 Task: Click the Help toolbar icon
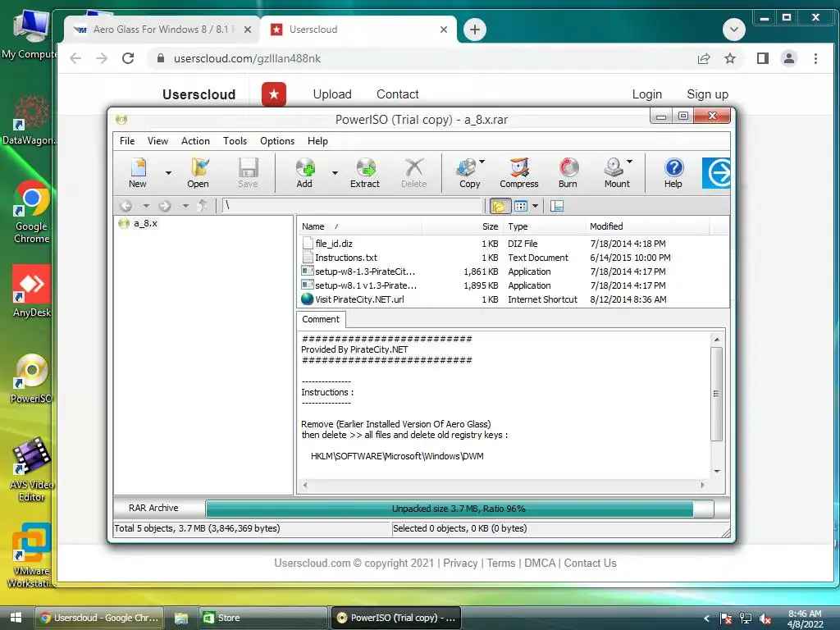(x=673, y=172)
